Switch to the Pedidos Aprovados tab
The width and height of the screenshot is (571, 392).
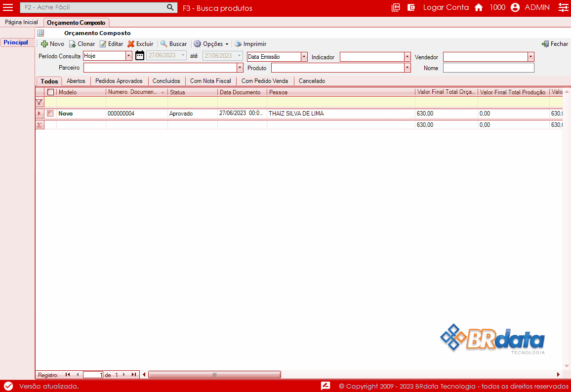coord(119,81)
